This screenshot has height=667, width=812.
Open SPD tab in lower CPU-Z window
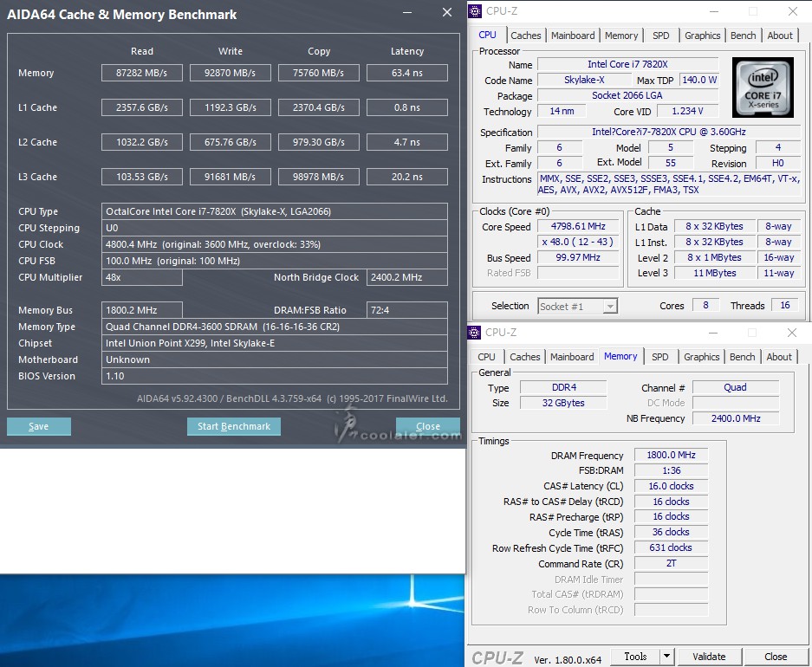click(x=659, y=357)
